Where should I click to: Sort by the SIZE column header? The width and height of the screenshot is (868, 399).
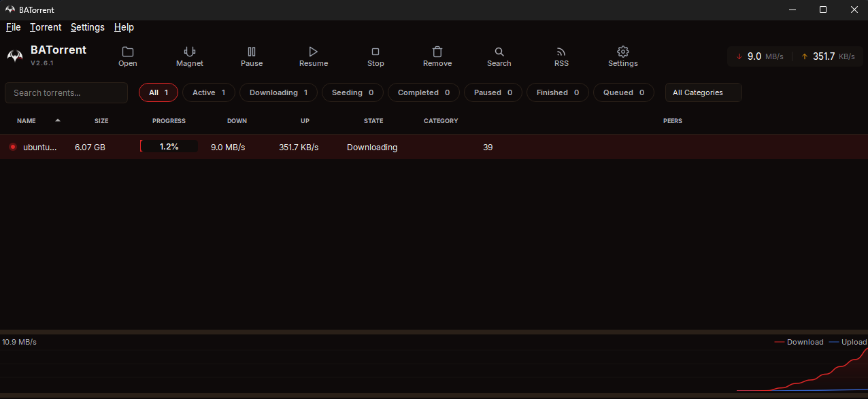click(x=101, y=121)
